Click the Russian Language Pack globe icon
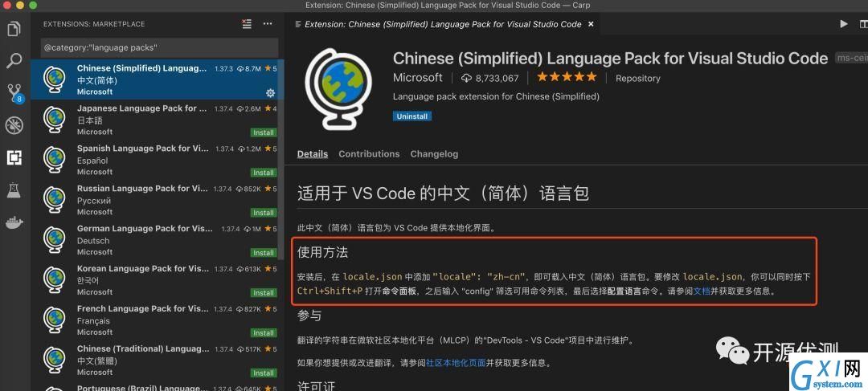 click(x=55, y=199)
